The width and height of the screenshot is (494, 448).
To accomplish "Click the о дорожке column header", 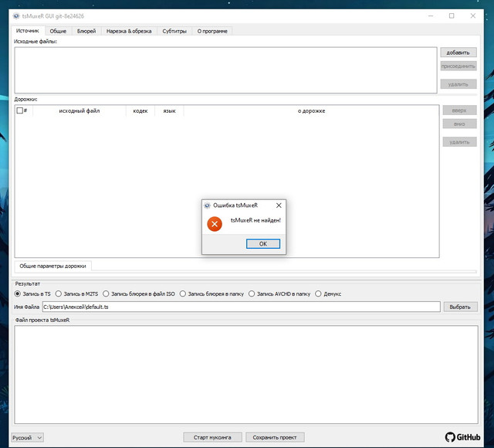I will tap(311, 110).
